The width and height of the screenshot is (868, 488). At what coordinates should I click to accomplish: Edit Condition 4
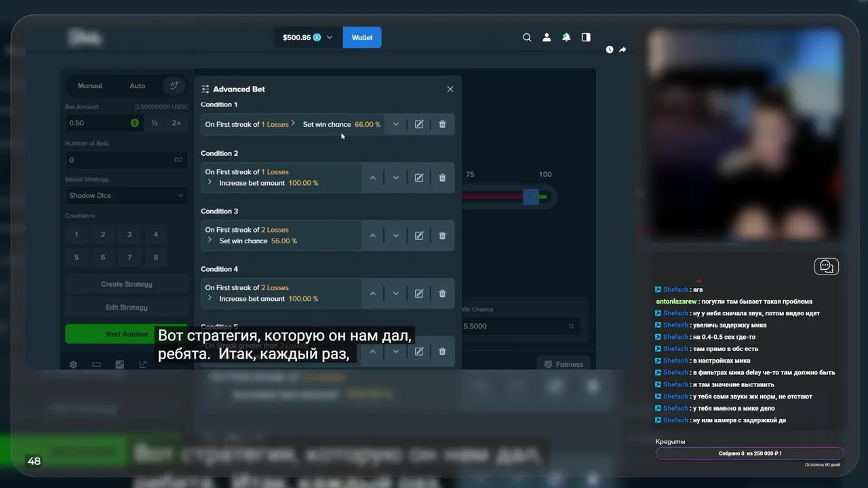(x=419, y=293)
